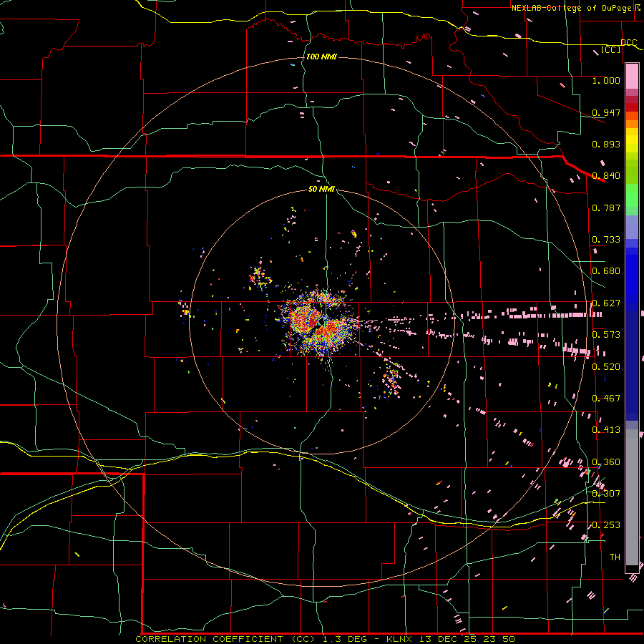Pick the bright green scale segment near 0.787
644x644 pixels.
632,195
